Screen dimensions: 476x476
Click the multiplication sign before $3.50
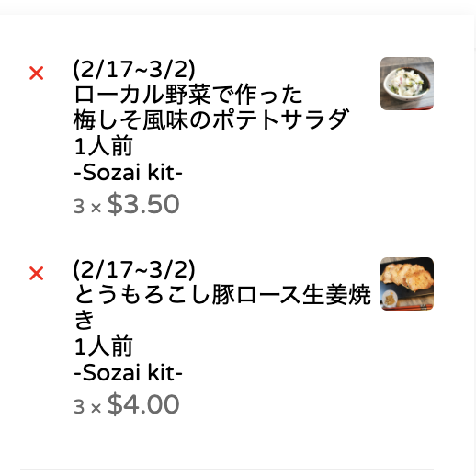(96, 209)
